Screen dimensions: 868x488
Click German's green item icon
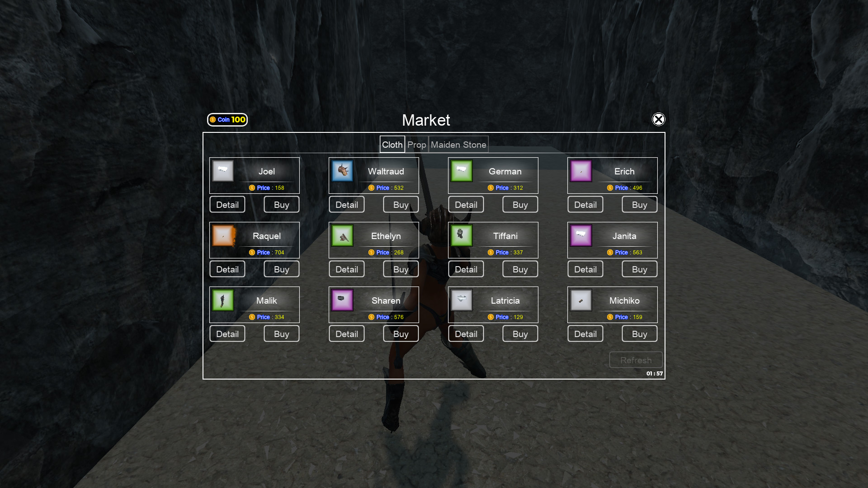pyautogui.click(x=462, y=171)
